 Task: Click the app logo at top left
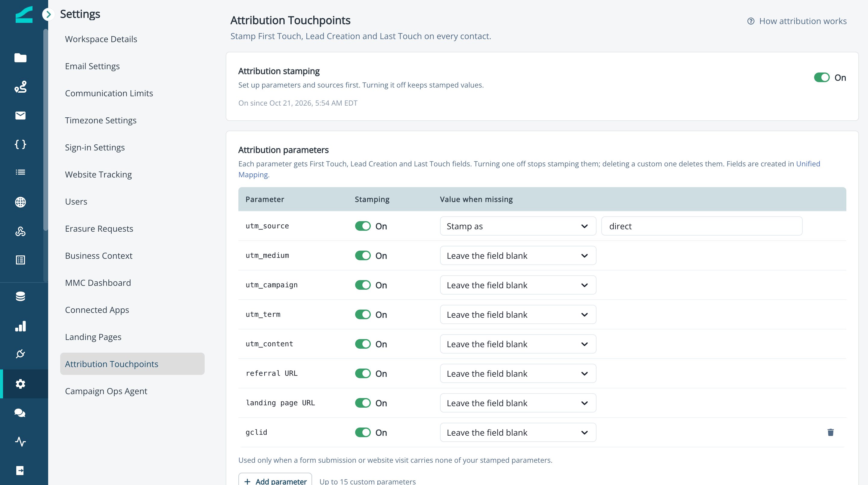click(x=24, y=14)
